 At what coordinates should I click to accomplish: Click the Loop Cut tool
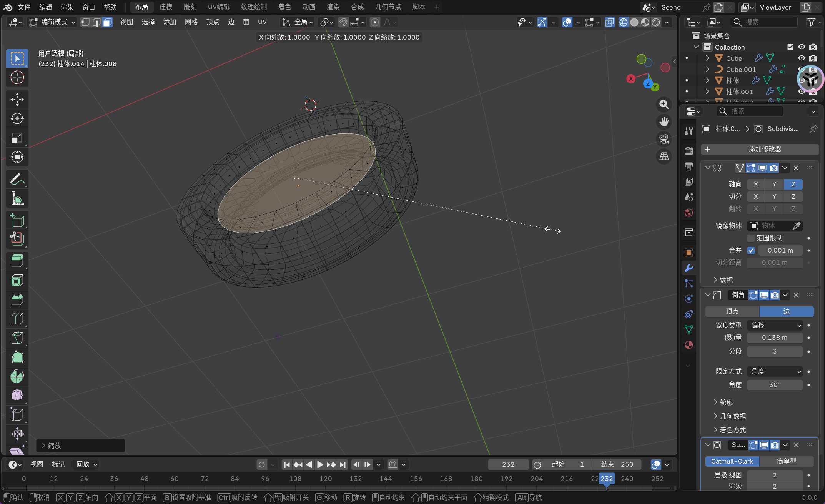[17, 319]
